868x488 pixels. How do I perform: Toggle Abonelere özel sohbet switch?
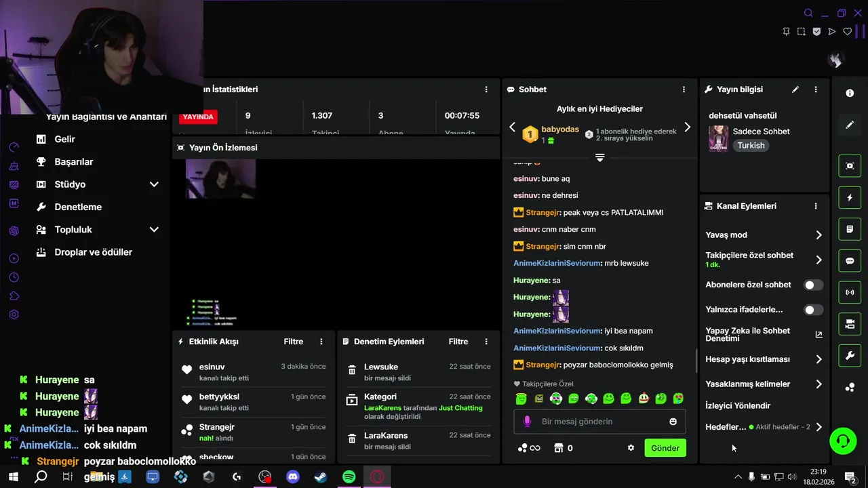pos(813,285)
